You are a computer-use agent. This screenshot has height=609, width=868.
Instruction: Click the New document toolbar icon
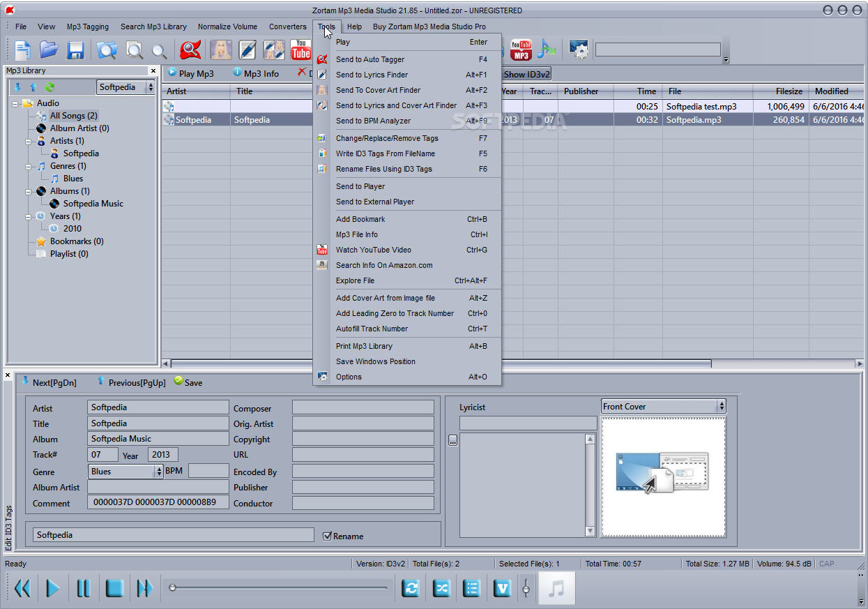point(23,50)
